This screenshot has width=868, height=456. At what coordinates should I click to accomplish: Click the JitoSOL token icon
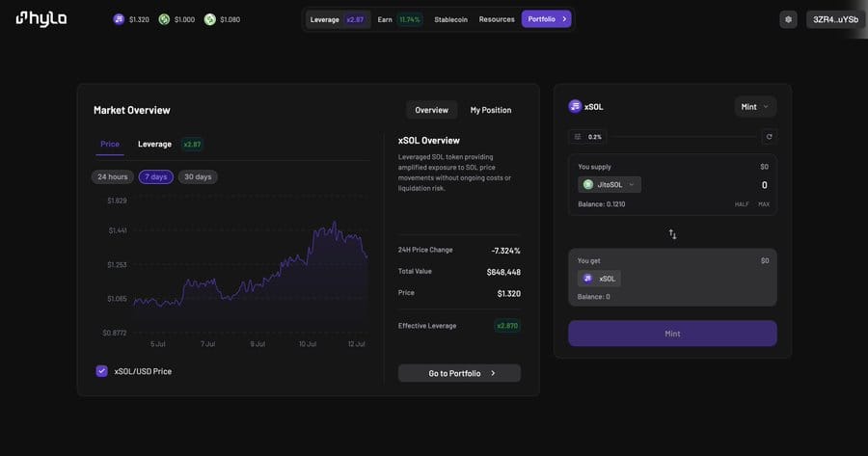[588, 185]
